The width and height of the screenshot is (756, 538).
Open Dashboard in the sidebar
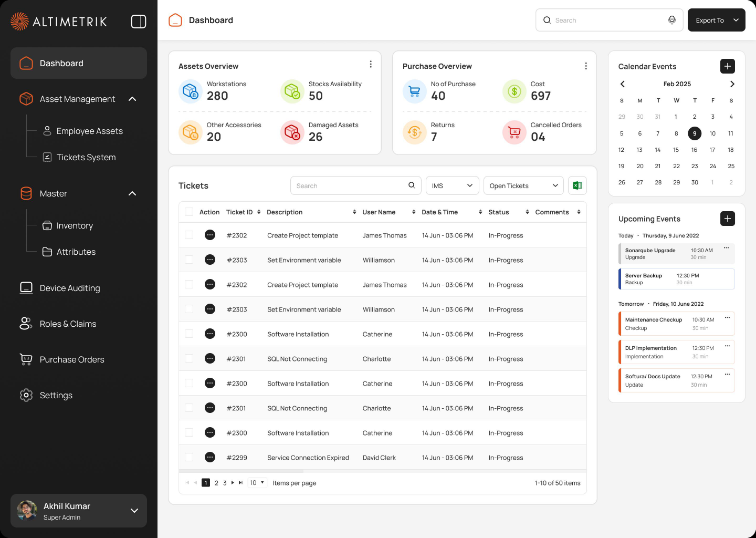(79, 63)
